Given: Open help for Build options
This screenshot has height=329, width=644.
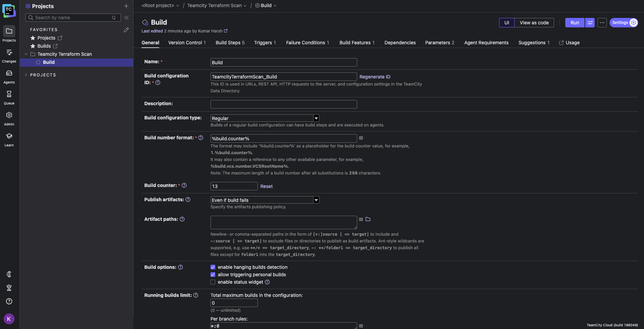Looking at the screenshot, I should click(x=180, y=267).
